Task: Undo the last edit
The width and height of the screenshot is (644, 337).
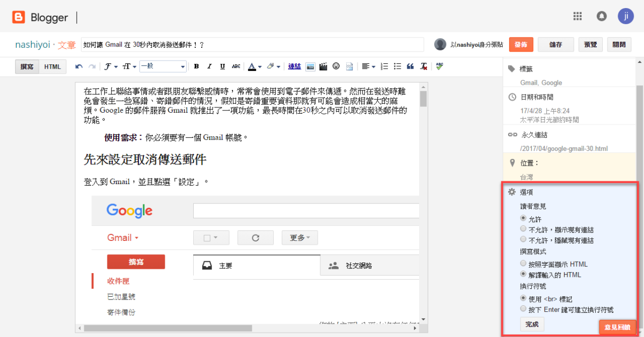Action: [79, 67]
